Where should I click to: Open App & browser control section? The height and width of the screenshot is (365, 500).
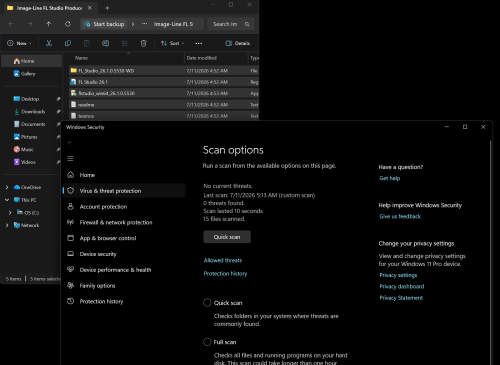coord(108,238)
